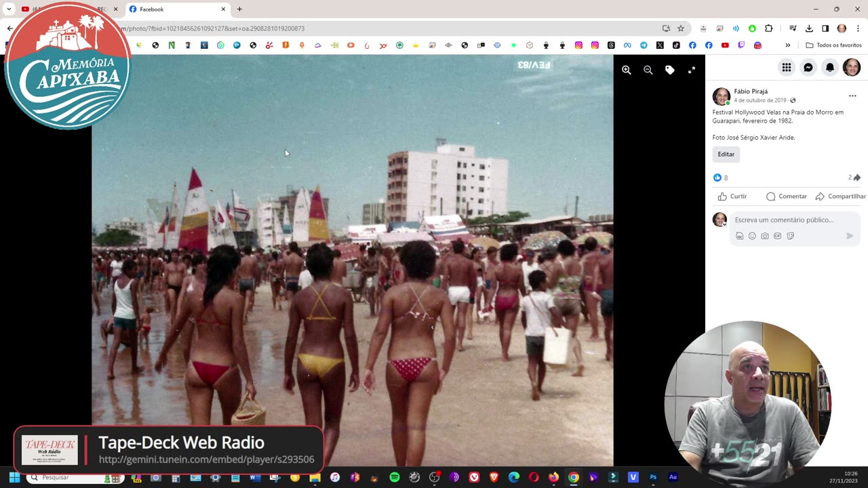Open Spotify from the taskbar
Image resolution: width=868 pixels, height=488 pixels.
(395, 477)
